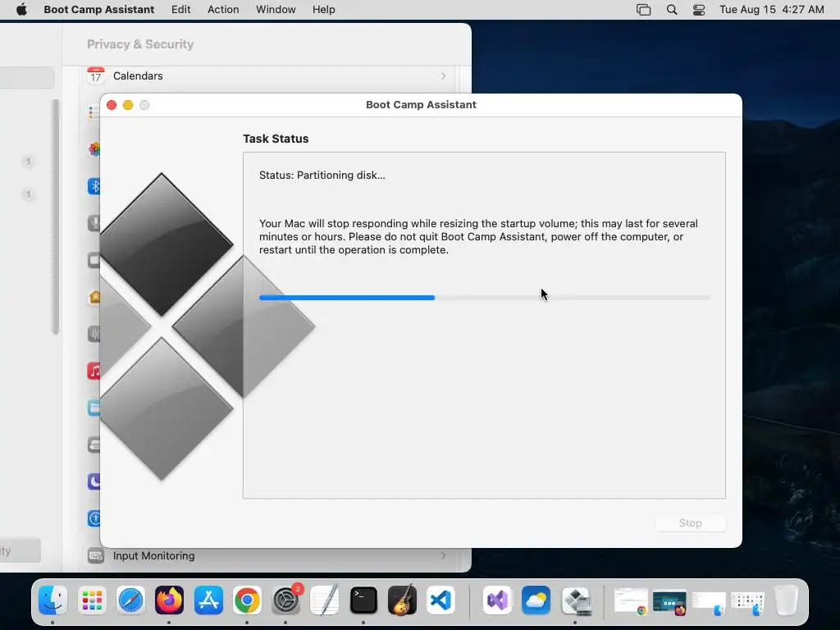This screenshot has height=630, width=840.
Task: Expand the Input Monitoring row chevron
Action: (443, 555)
